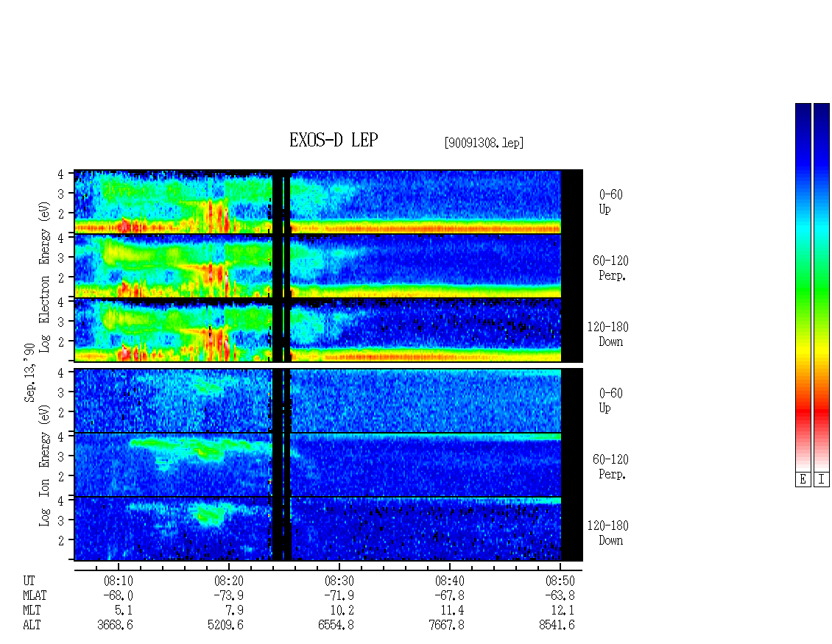
Task: Select the UT row header
Action: (29, 581)
